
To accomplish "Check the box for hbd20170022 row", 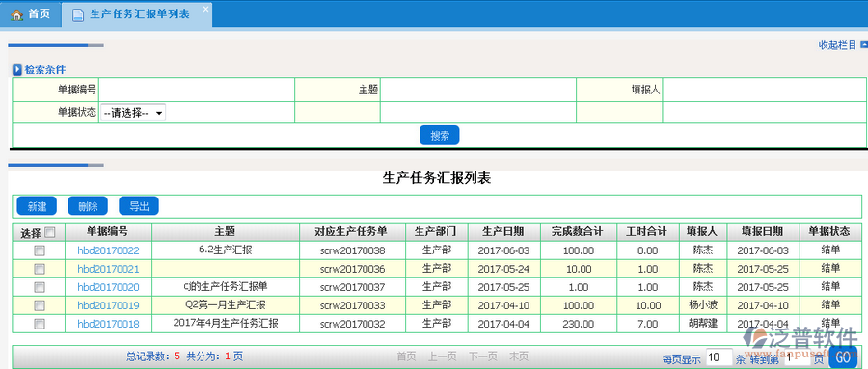I will click(40, 250).
